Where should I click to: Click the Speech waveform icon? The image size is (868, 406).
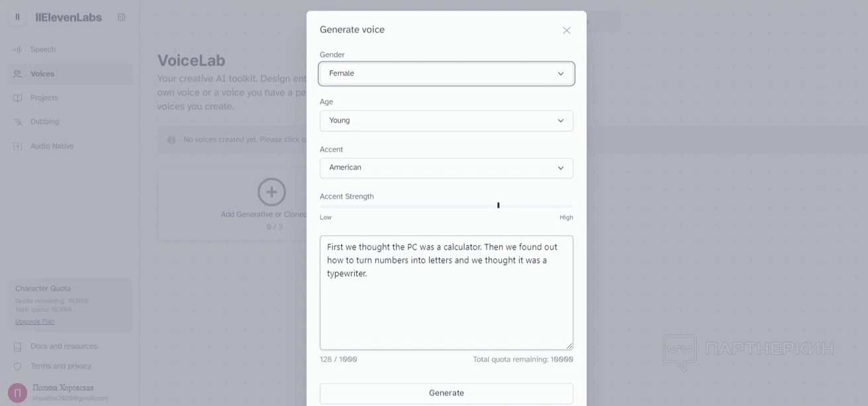coord(18,50)
